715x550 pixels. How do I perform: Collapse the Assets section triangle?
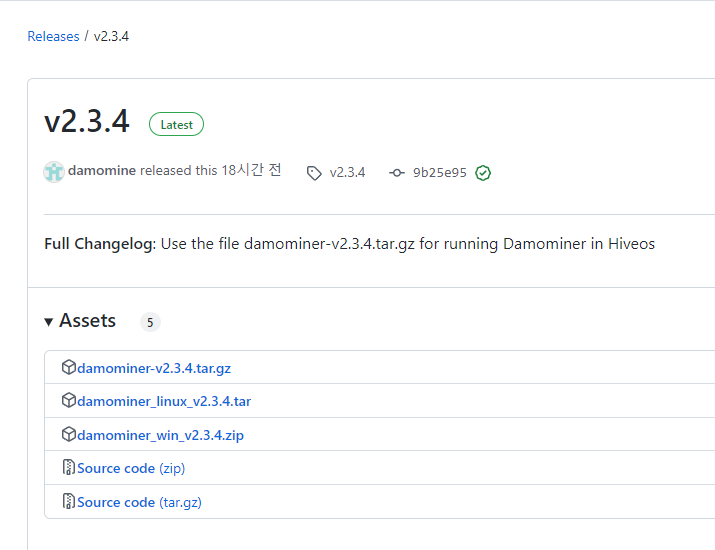[x=49, y=322]
